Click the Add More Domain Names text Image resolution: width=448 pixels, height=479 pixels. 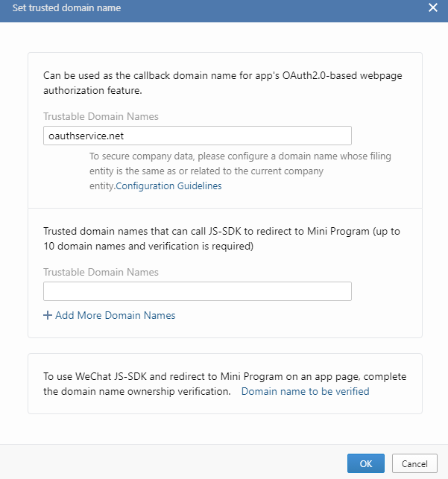click(115, 315)
